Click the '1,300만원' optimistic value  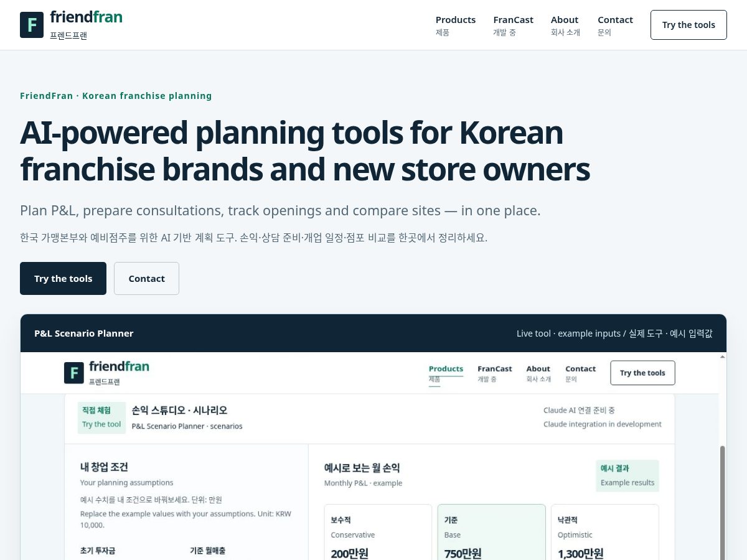[x=580, y=553]
